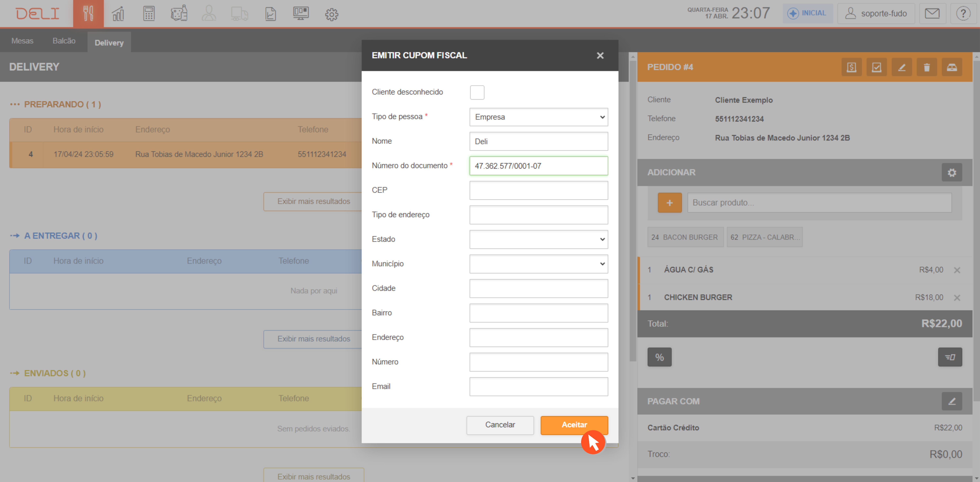
Task: Open the sales fork-and-knife icon
Action: tap(88, 14)
